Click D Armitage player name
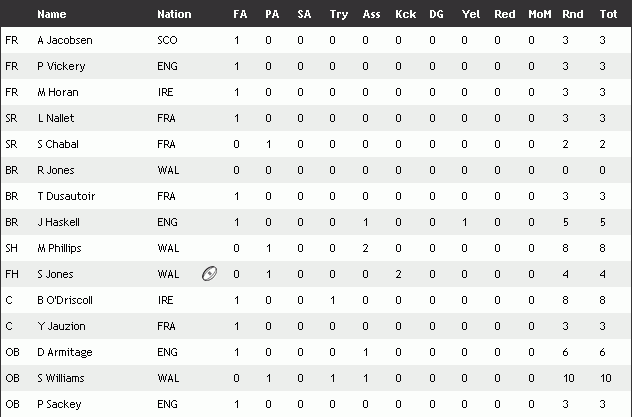 (x=63, y=352)
